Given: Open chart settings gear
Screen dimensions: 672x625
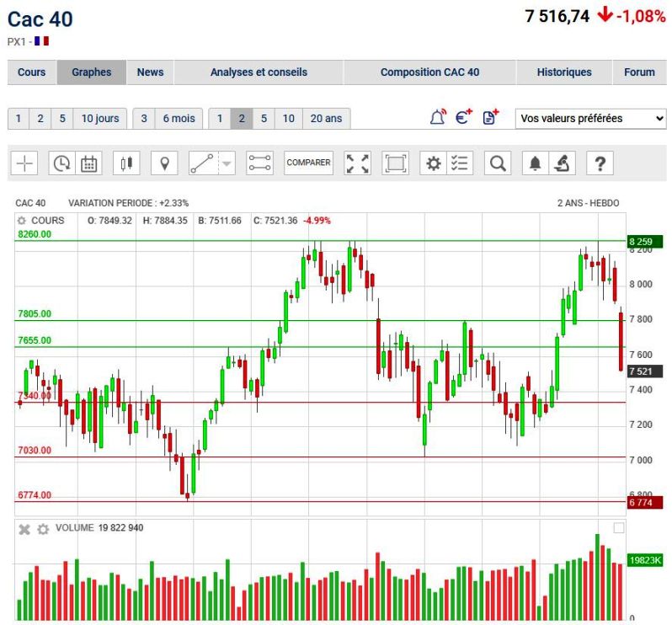Looking at the screenshot, I should pos(434,163).
